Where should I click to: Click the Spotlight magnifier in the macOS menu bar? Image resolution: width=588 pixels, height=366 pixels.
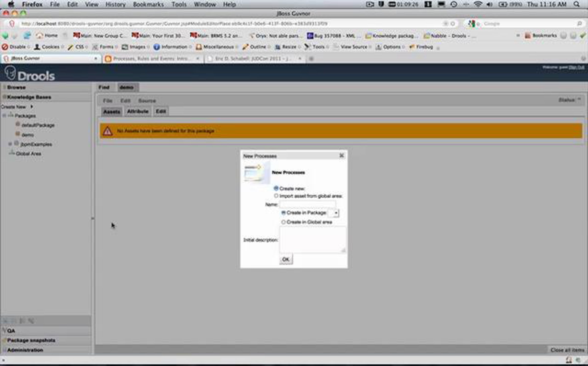click(576, 4)
